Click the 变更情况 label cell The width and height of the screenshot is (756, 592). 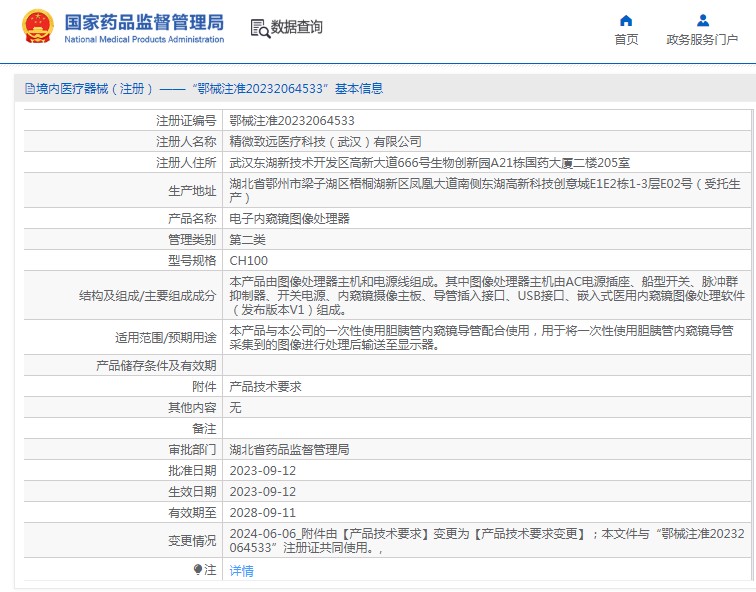(192, 541)
